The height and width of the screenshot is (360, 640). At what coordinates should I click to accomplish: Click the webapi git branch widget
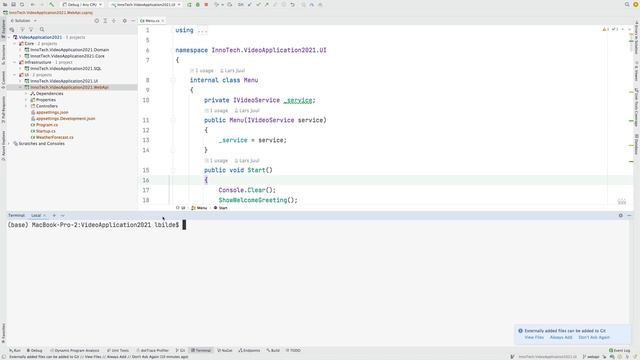[591, 357]
